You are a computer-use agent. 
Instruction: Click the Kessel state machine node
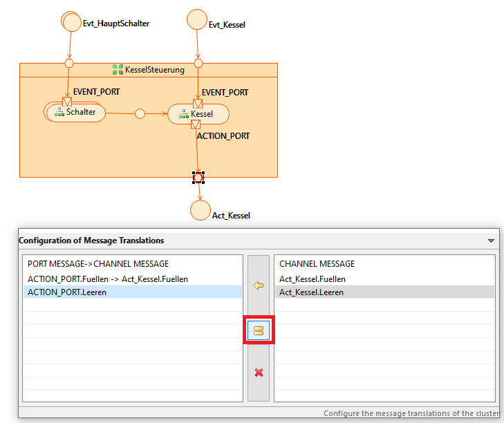[x=198, y=114]
